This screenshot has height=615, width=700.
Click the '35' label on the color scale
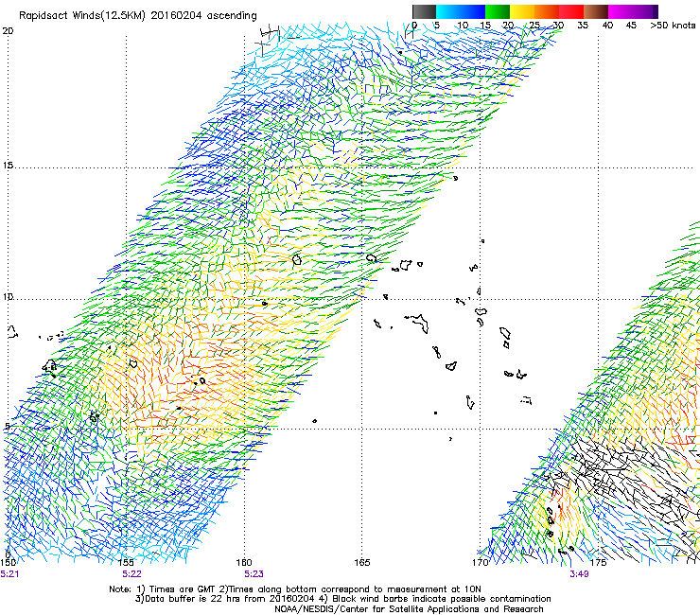coord(583,26)
